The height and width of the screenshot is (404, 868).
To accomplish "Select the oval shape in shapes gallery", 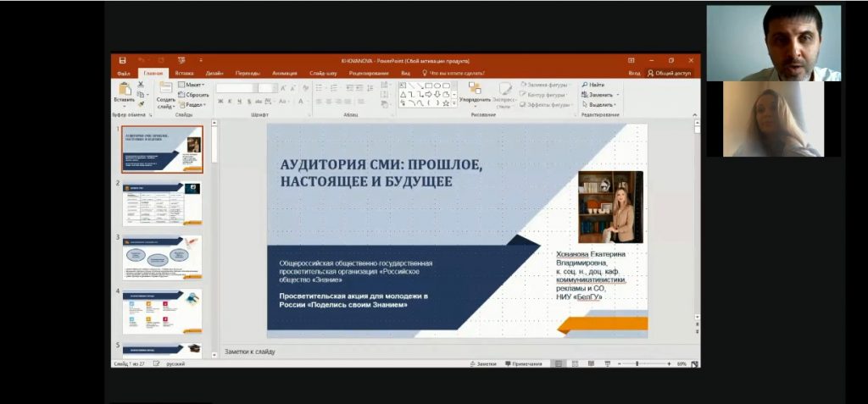I will 437,86.
